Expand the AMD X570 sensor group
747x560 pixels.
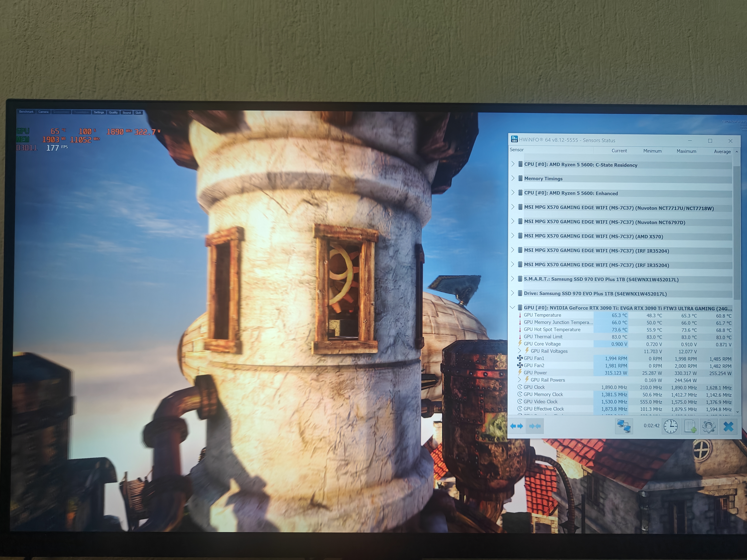513,235
